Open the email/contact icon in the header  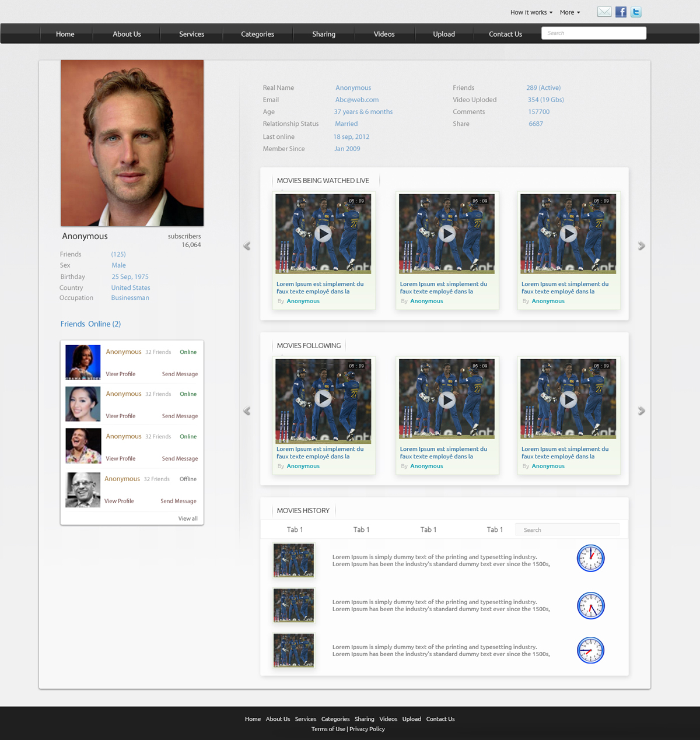(x=604, y=11)
